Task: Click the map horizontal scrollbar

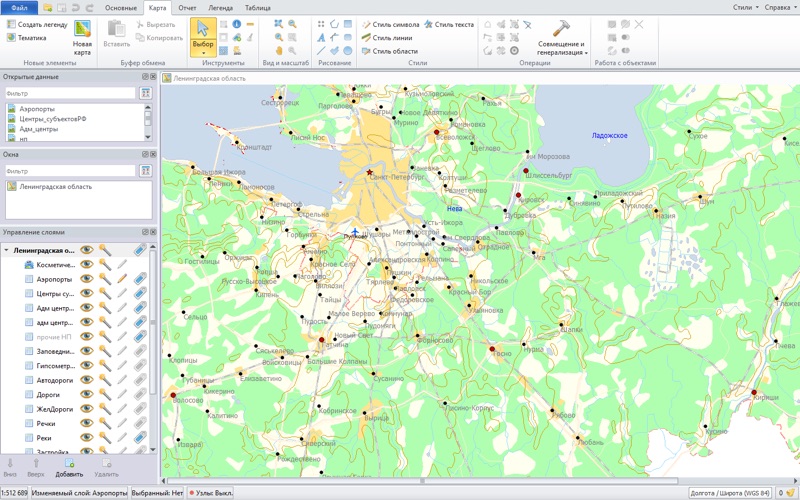Action: (x=422, y=481)
